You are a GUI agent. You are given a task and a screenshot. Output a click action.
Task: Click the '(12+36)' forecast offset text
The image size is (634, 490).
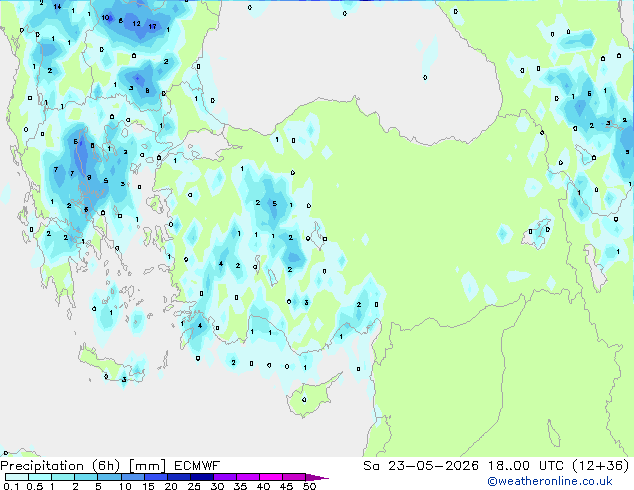(x=601, y=466)
